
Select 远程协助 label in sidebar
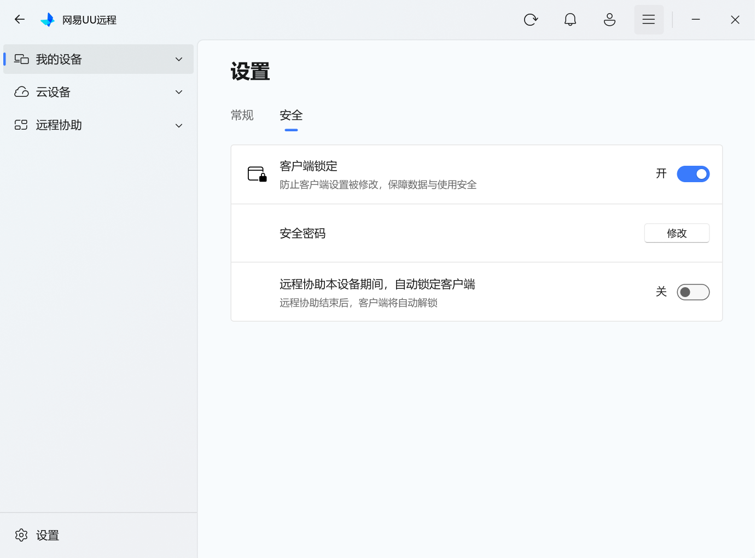(x=59, y=125)
